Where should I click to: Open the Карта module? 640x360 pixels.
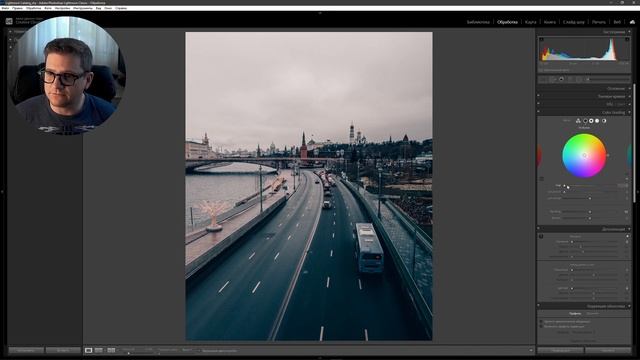[531, 22]
